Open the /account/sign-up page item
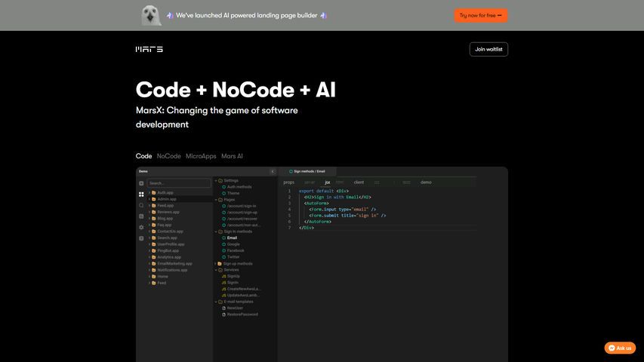644x362 pixels. [242, 212]
